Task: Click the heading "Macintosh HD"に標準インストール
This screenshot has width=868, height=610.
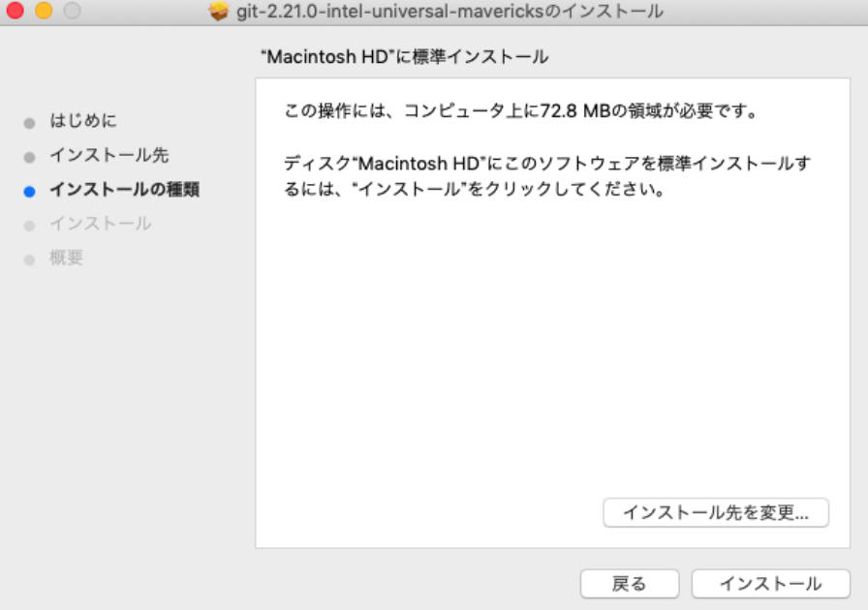Action: 405,56
